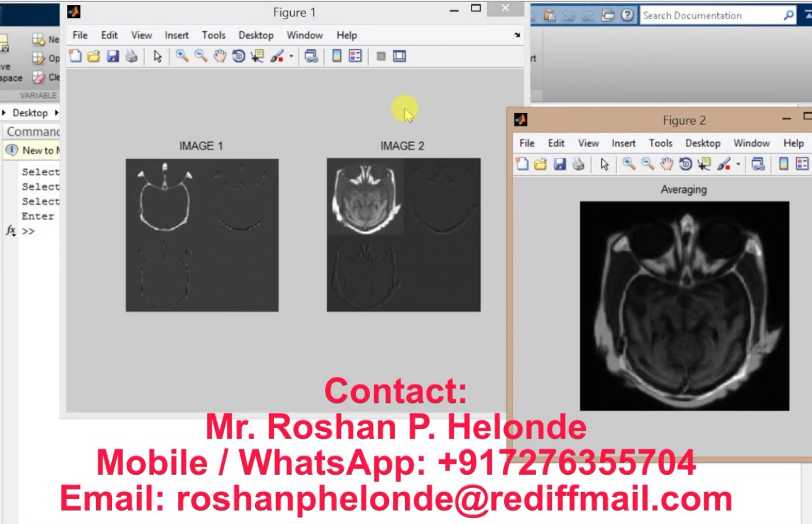Activate the Pan (hand) tool in Figure 1
Viewport: 812px width, 524px height.
click(x=219, y=56)
